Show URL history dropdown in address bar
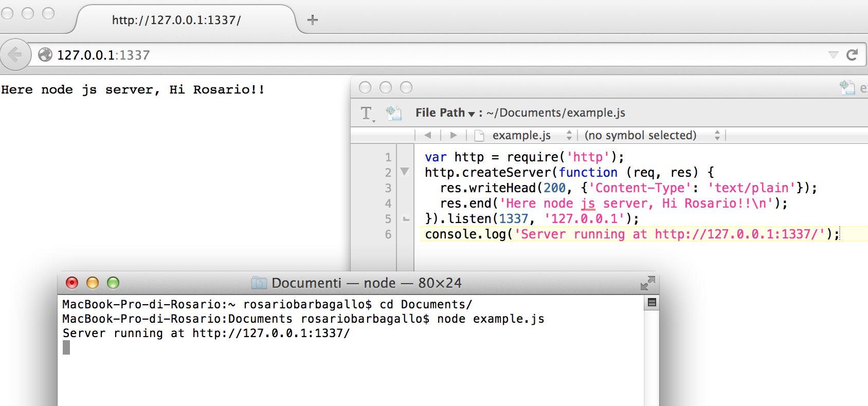This screenshot has width=868, height=406. point(833,55)
